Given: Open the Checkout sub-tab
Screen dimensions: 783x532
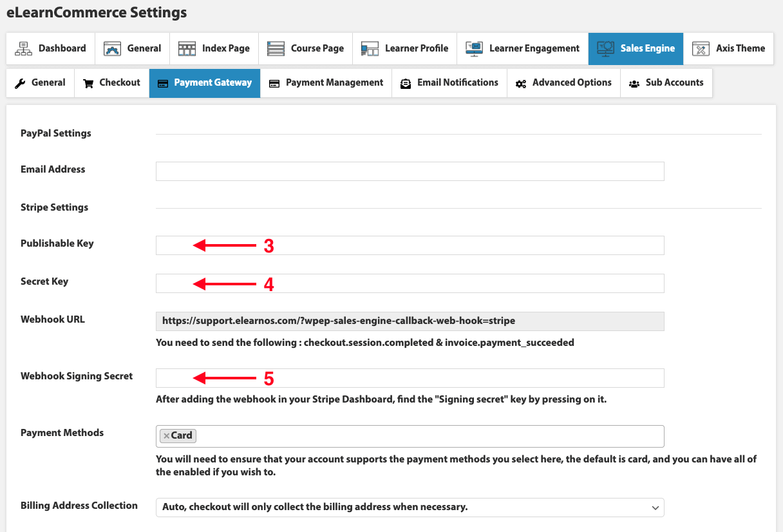Looking at the screenshot, I should 112,83.
